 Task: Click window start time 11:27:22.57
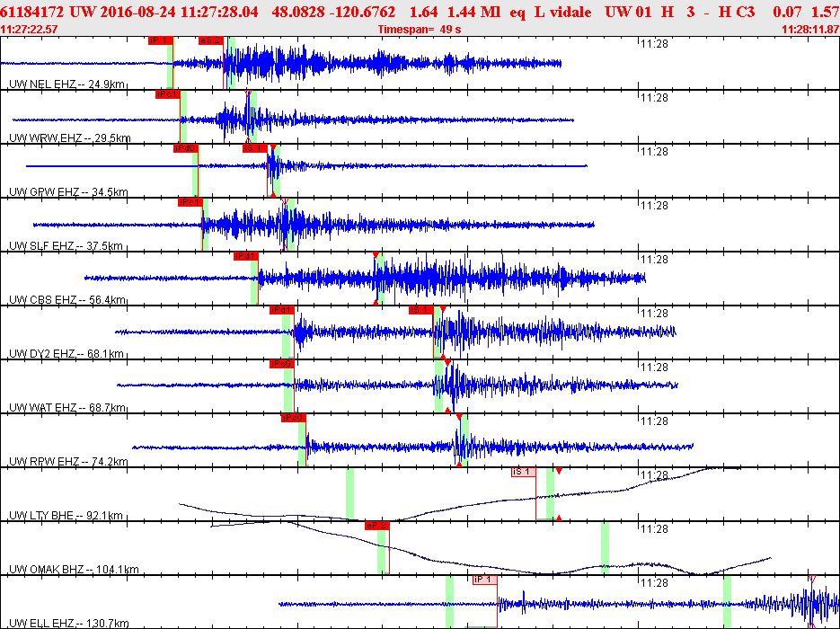(29, 30)
